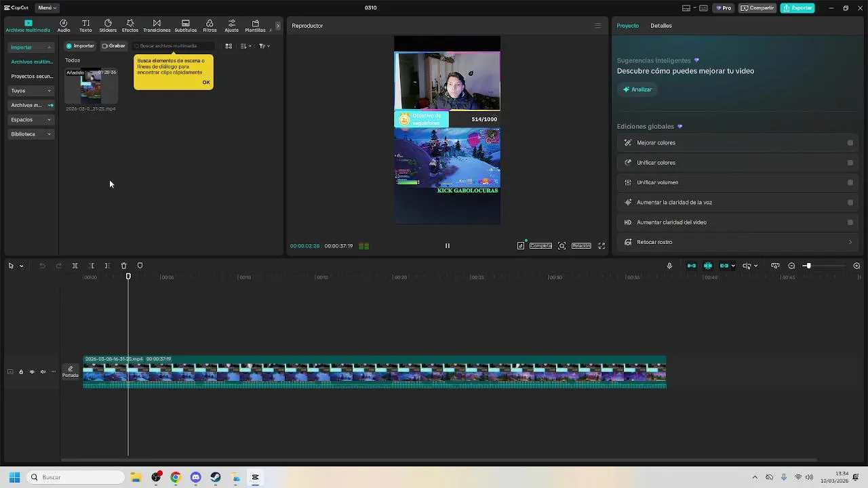Viewport: 868px width, 488px height.
Task: Open the media sort dropdown
Action: [246, 46]
